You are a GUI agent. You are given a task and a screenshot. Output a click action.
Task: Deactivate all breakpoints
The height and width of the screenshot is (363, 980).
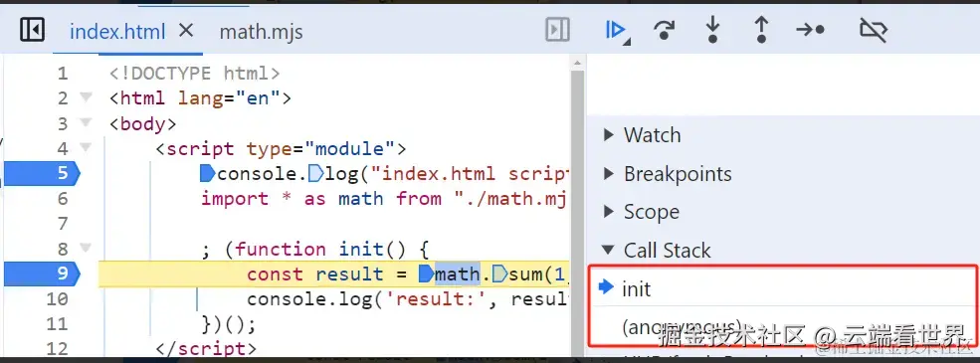click(874, 30)
